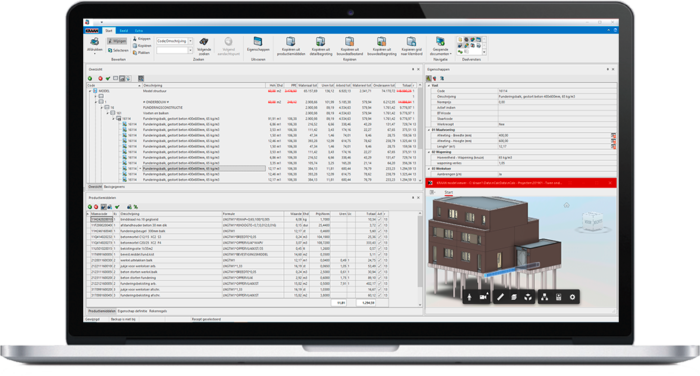Image resolution: width=700 pixels, height=376 pixels.
Task: Toggle Act checkbox for afstandhouder beton row
Action: click(x=380, y=225)
